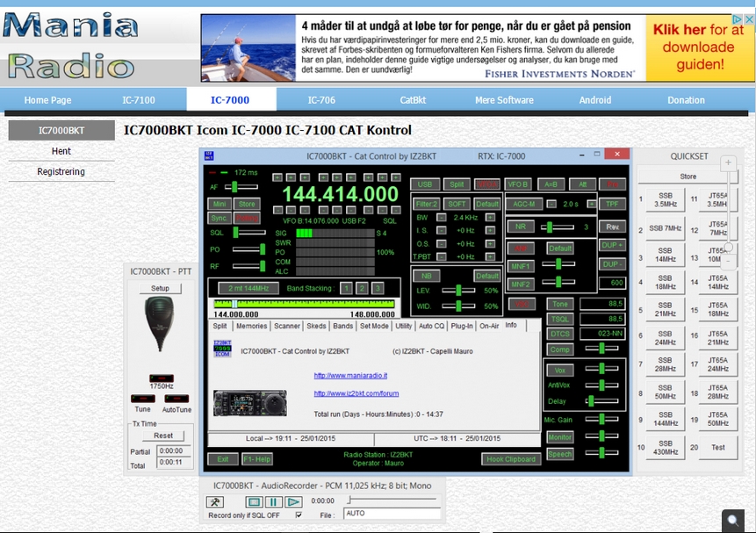756x533 pixels.
Task: Click the AudioRecorder File input field
Action: pos(392,513)
